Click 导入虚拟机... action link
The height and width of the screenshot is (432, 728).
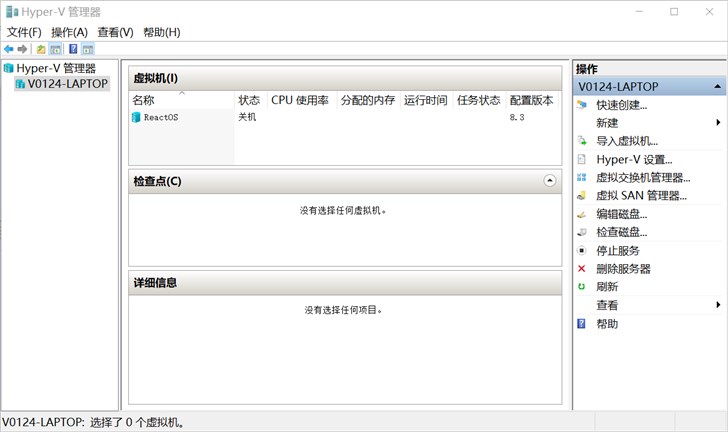[627, 141]
